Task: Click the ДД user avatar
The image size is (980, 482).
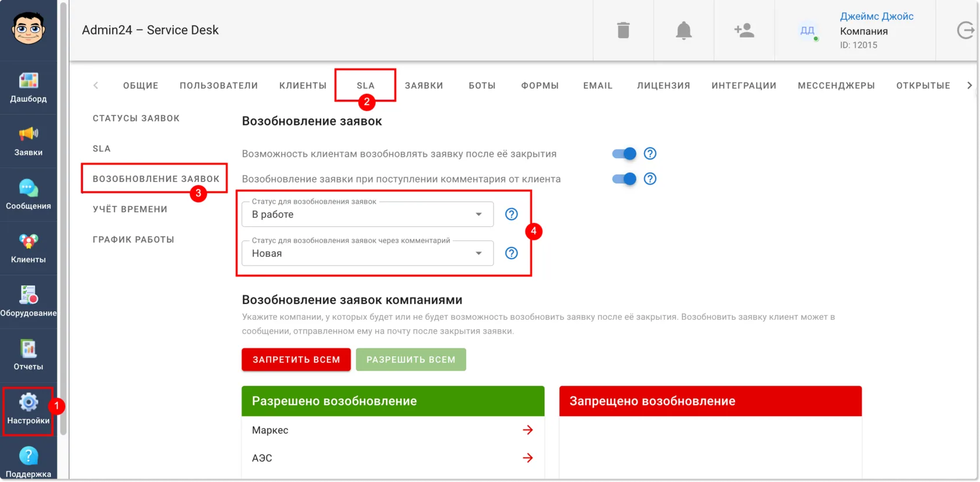Action: pos(807,30)
